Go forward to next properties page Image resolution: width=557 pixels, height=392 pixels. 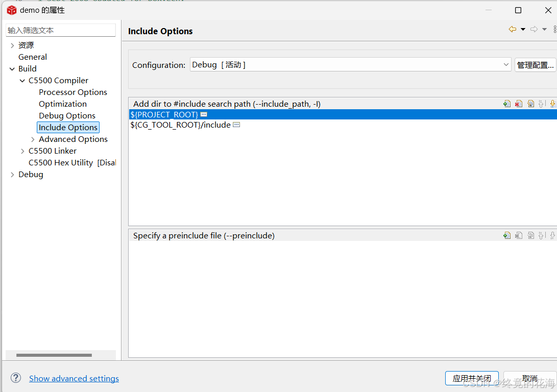click(x=534, y=29)
